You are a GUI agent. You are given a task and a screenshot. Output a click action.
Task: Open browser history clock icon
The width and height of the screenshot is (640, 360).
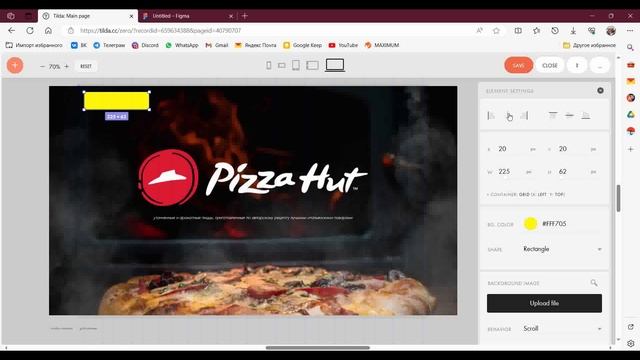(555, 31)
